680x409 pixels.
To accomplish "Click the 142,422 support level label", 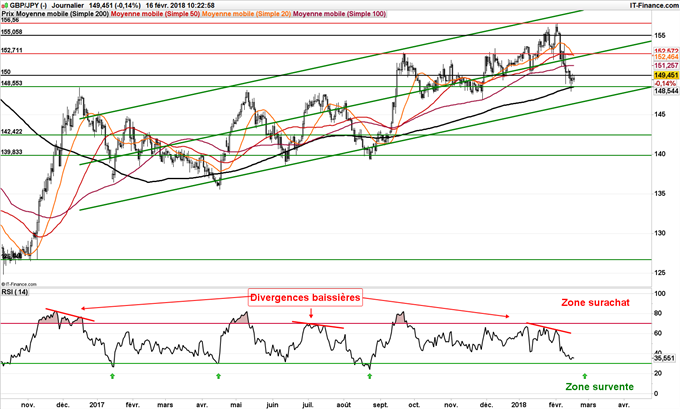I will [12, 131].
